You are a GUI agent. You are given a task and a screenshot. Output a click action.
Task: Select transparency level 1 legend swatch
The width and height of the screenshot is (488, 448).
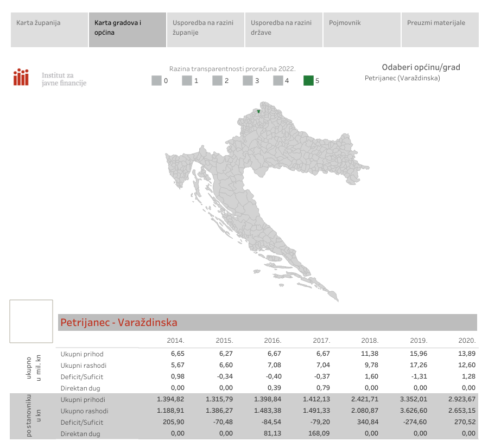[187, 81]
